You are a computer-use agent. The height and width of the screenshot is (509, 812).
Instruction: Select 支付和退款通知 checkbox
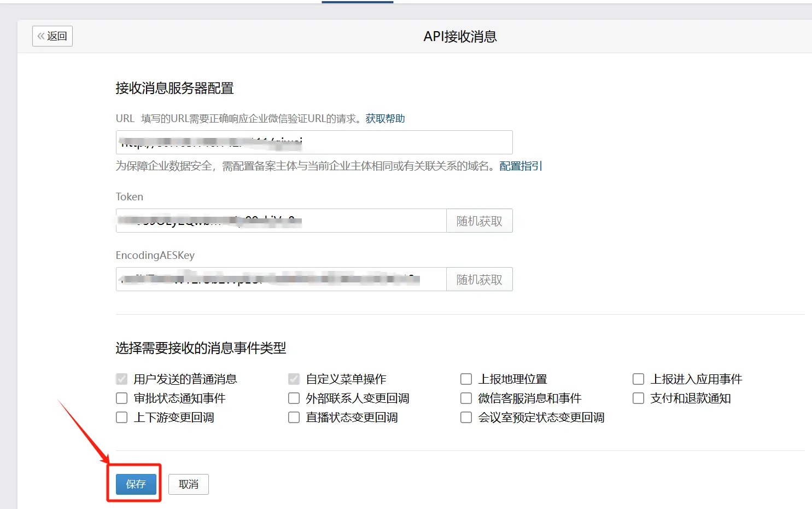pyautogui.click(x=638, y=398)
